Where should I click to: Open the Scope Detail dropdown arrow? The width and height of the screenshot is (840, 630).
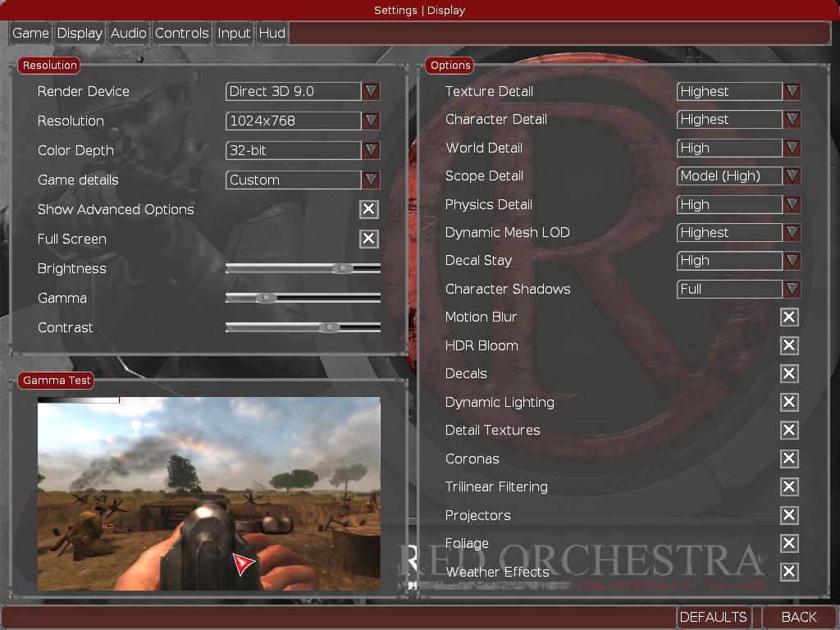click(792, 176)
